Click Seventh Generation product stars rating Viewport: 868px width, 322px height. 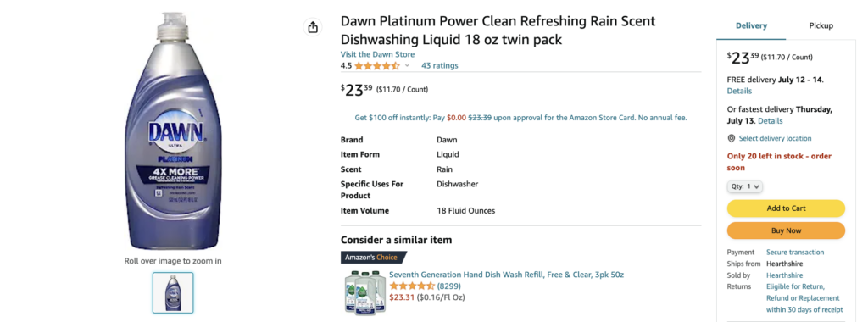pos(412,286)
